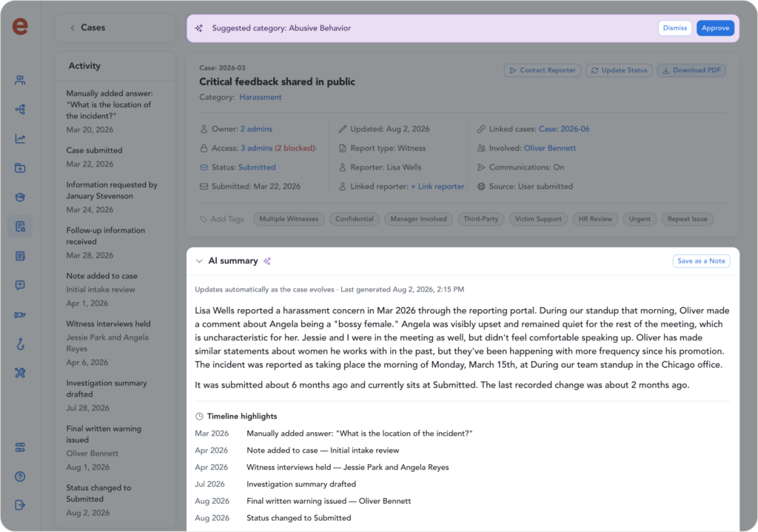
Task: Click Contact Reporter button
Action: click(543, 70)
